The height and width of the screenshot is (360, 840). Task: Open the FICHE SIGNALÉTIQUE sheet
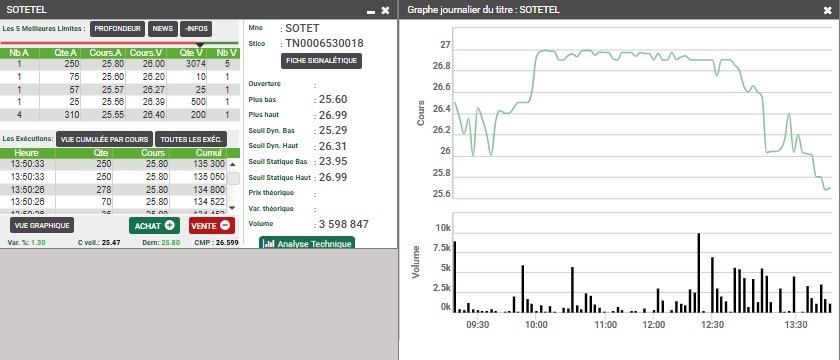(321, 61)
